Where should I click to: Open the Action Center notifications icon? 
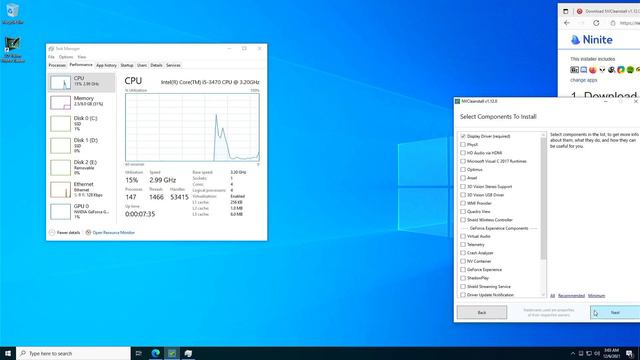coord(629,353)
